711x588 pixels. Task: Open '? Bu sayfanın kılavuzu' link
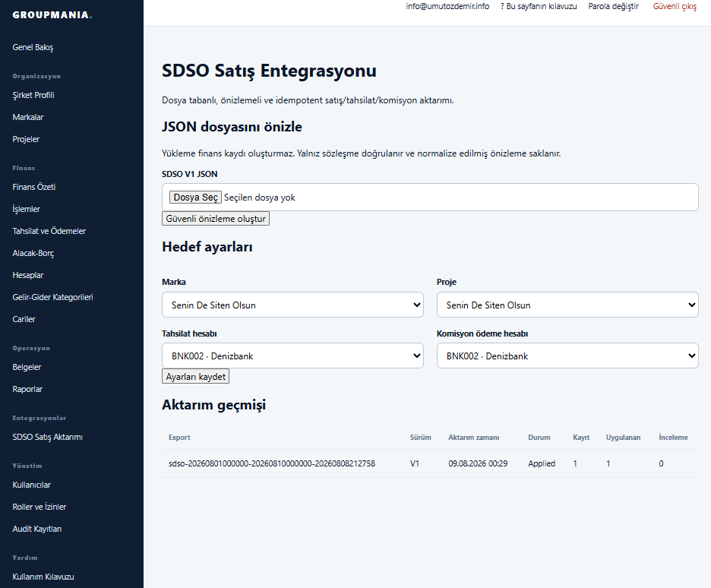click(539, 6)
